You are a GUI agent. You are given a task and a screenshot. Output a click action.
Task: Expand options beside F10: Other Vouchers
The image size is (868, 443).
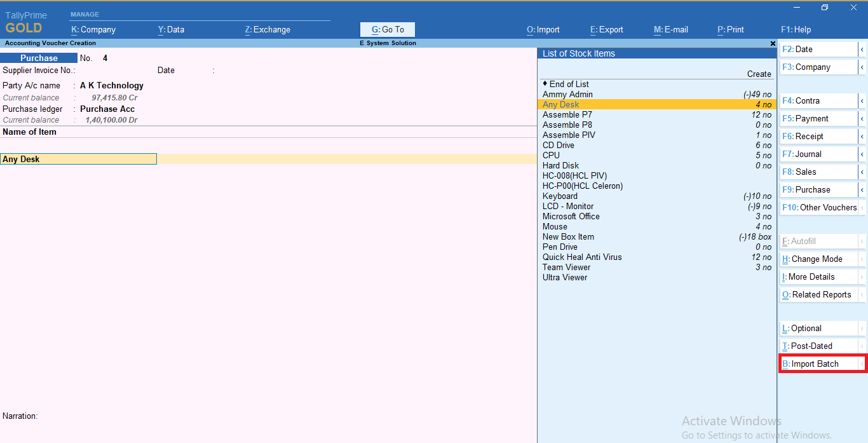pos(863,207)
